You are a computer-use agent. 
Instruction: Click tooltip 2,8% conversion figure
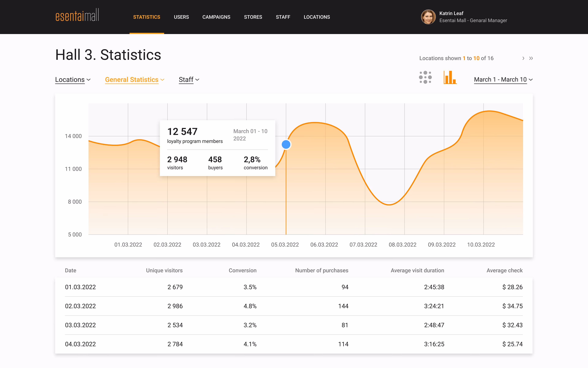tap(252, 159)
